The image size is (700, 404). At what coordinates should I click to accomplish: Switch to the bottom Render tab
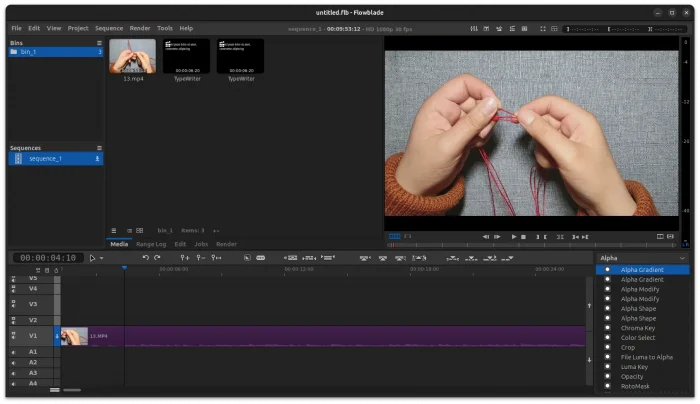click(226, 244)
